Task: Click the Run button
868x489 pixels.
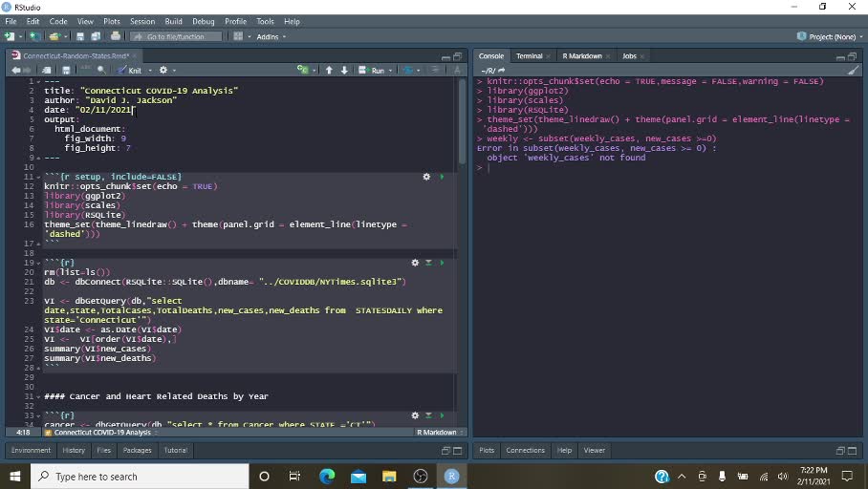Action: [x=372, y=71]
